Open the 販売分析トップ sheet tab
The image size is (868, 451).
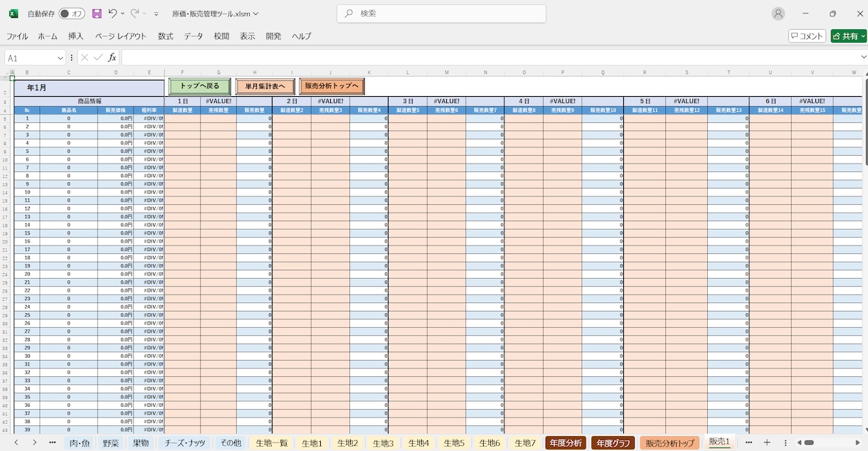669,442
